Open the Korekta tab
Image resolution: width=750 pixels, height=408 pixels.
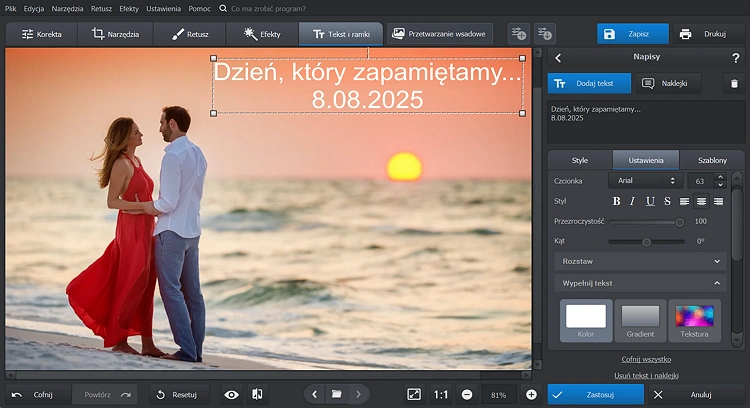point(42,34)
